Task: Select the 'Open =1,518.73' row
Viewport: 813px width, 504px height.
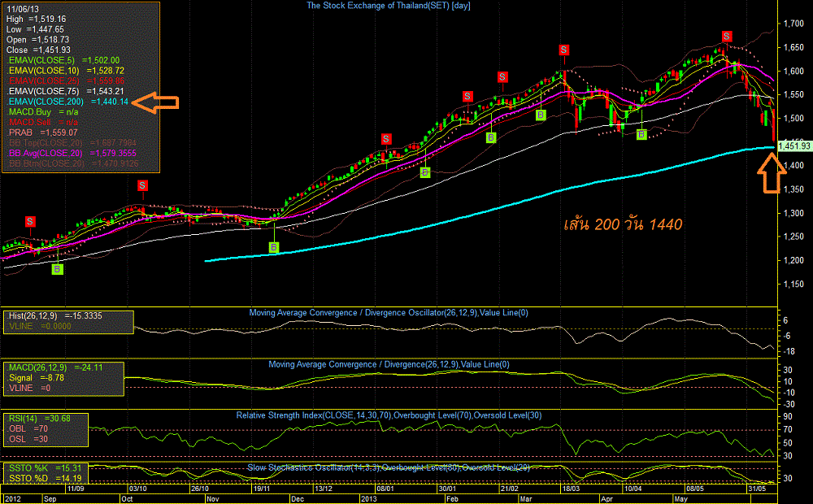Action: coord(38,40)
